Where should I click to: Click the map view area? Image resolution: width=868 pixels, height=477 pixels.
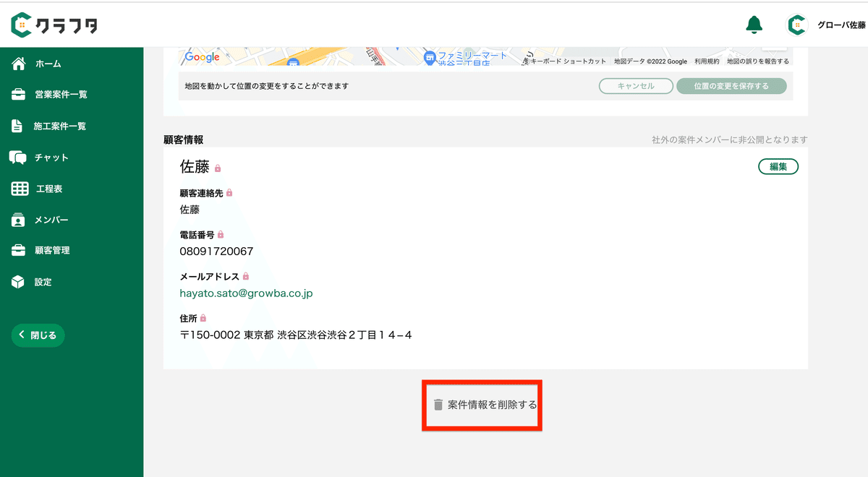[485, 56]
